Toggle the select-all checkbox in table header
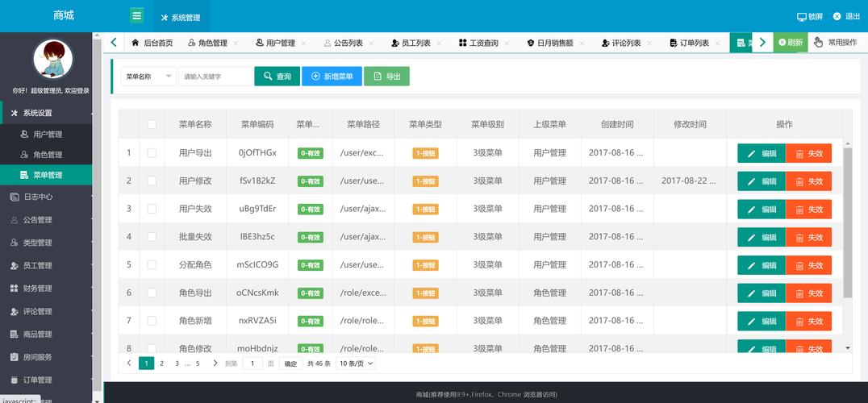868x403 pixels. 152,124
